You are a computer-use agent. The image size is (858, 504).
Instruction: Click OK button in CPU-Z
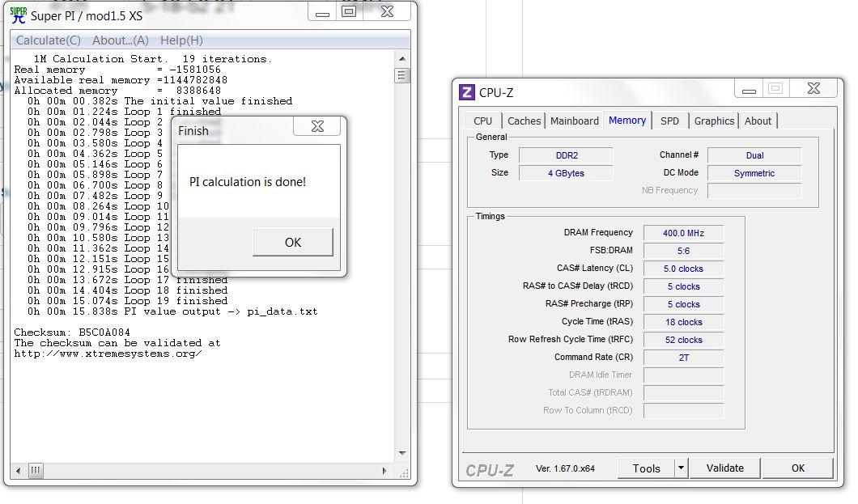coord(798,468)
